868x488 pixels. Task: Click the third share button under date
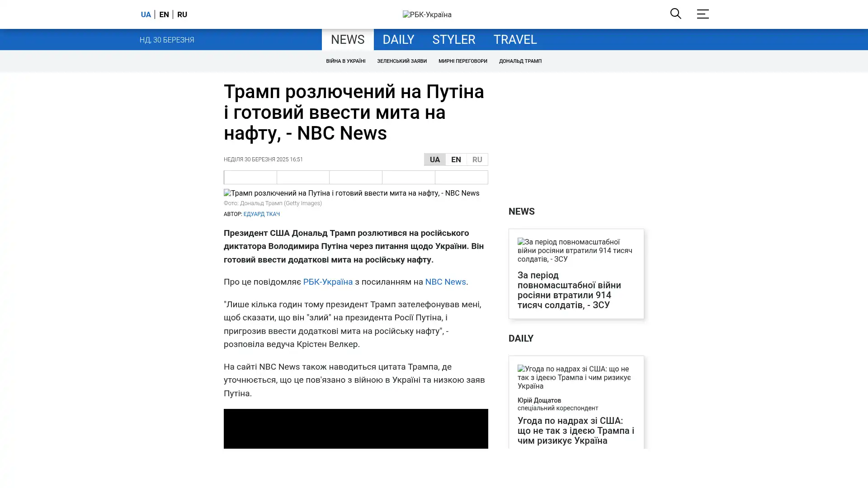[355, 177]
